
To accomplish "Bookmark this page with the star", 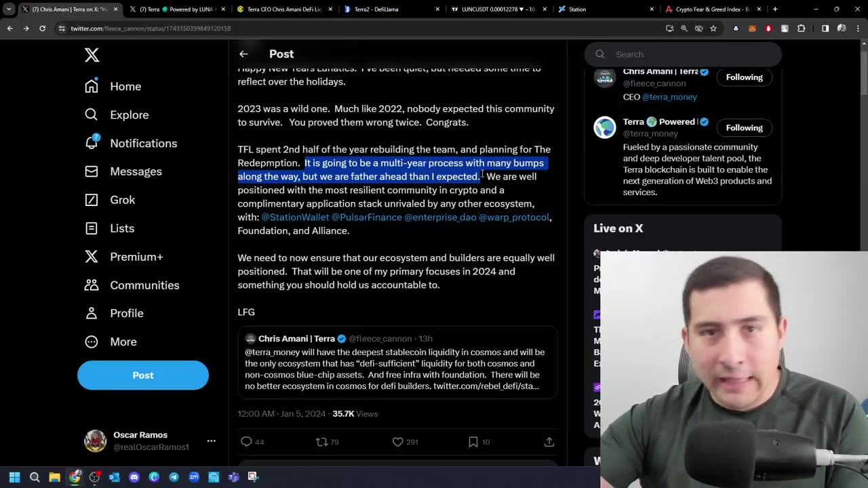I will tap(713, 28).
